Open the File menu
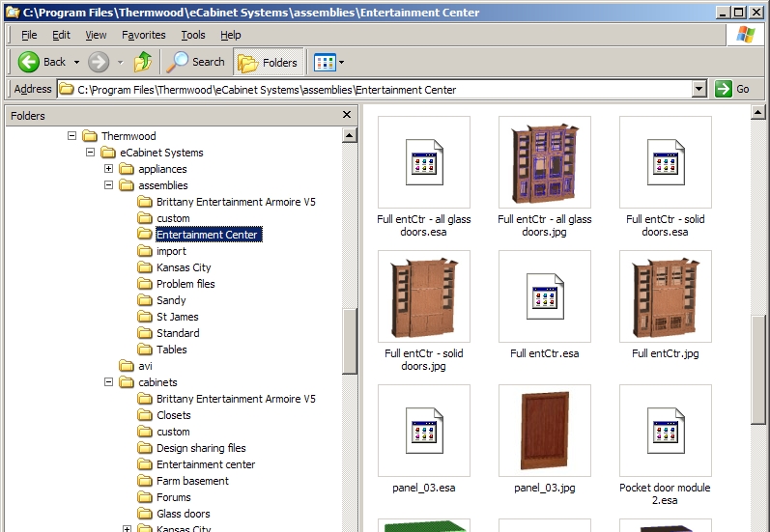Image resolution: width=770 pixels, height=532 pixels. pyautogui.click(x=29, y=35)
